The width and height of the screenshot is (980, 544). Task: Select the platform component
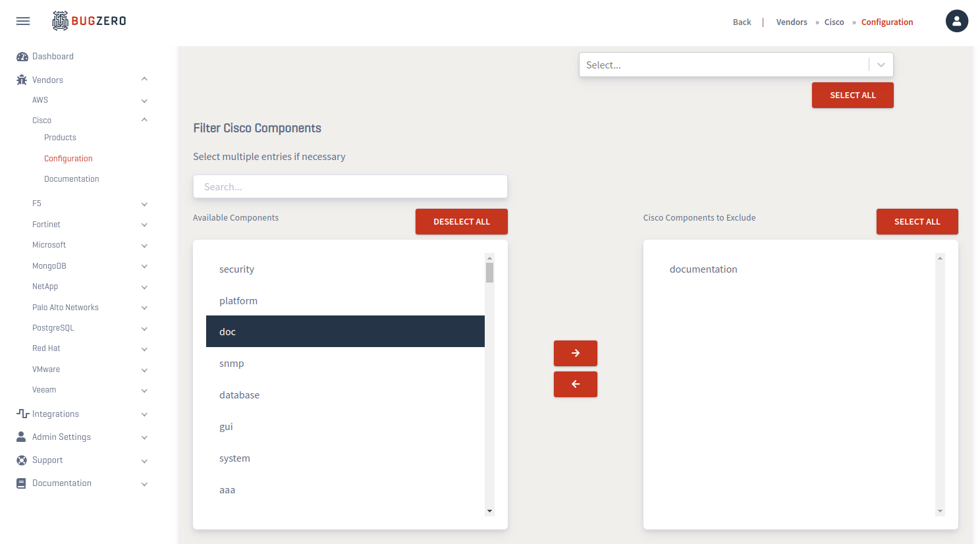click(345, 300)
